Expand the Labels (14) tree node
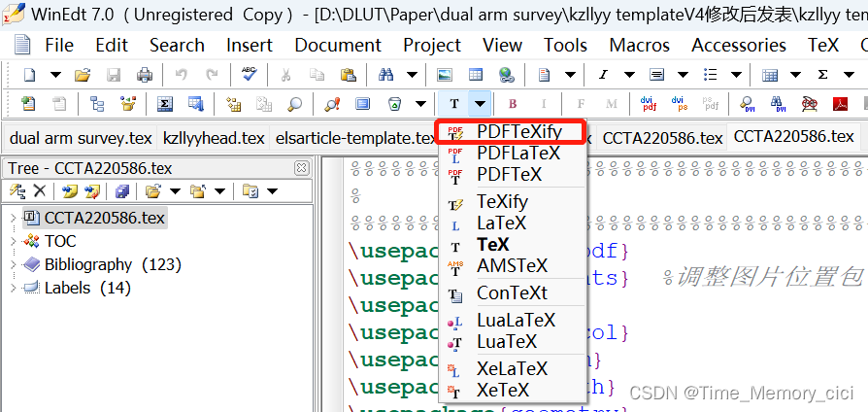The height and width of the screenshot is (412, 868). tap(13, 289)
